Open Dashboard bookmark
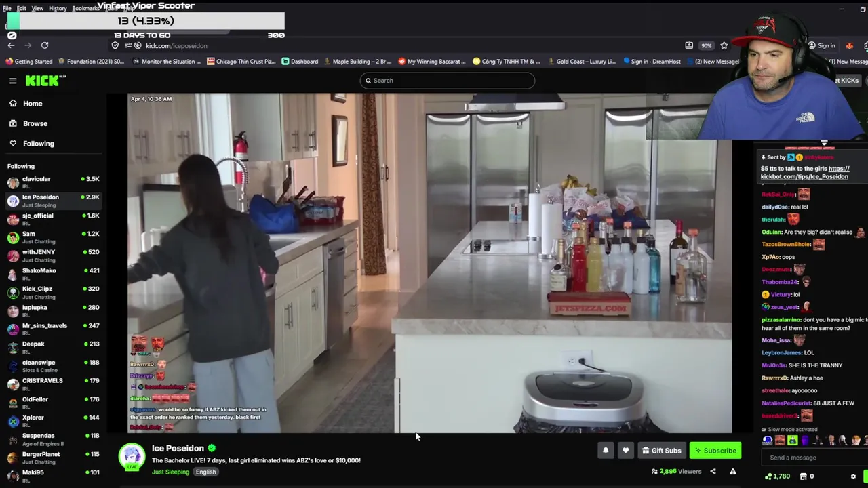 point(300,62)
